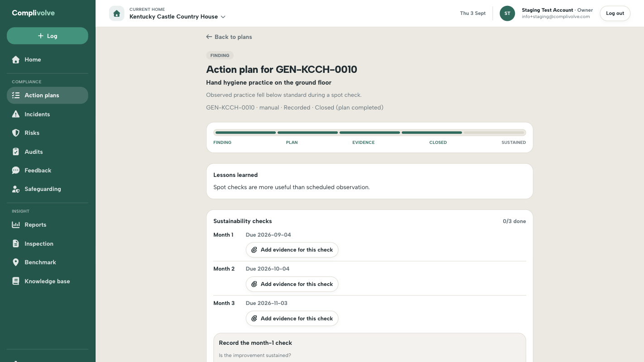Click the Complivolve logo
Viewport: 644px width, 362px height.
(34, 13)
